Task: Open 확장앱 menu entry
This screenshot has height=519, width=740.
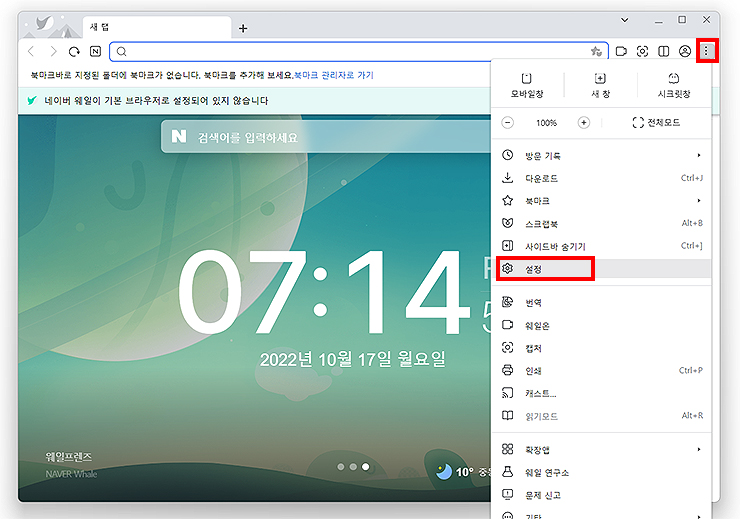Action: coord(601,450)
